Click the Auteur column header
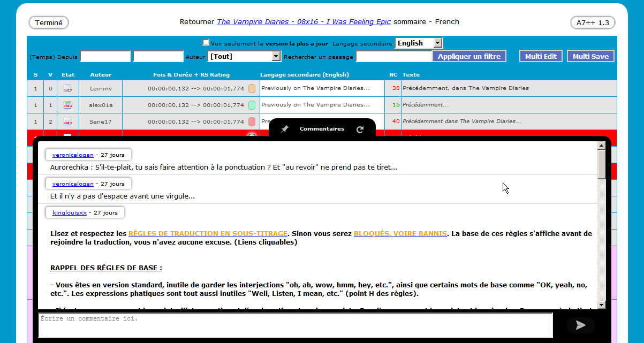Viewport: 644px width, 343px height. point(101,75)
